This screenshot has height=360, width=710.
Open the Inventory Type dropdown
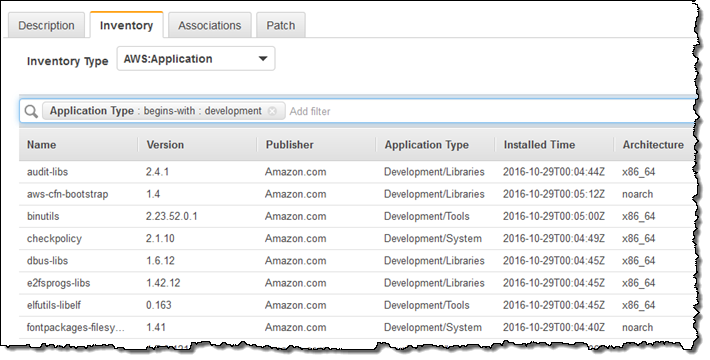coord(196,59)
